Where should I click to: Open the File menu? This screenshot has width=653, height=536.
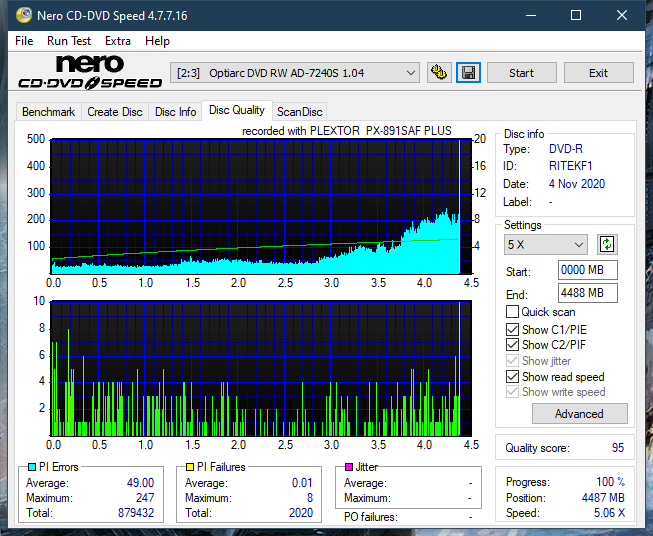coord(24,41)
